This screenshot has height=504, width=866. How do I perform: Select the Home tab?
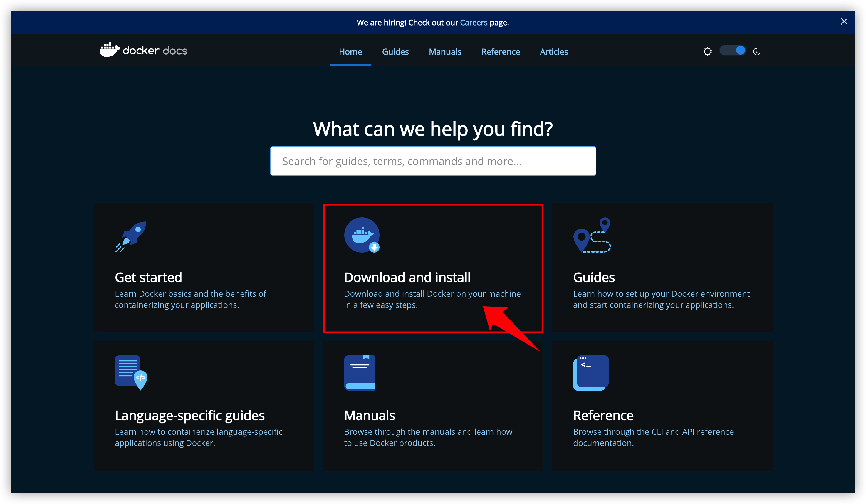click(x=350, y=52)
